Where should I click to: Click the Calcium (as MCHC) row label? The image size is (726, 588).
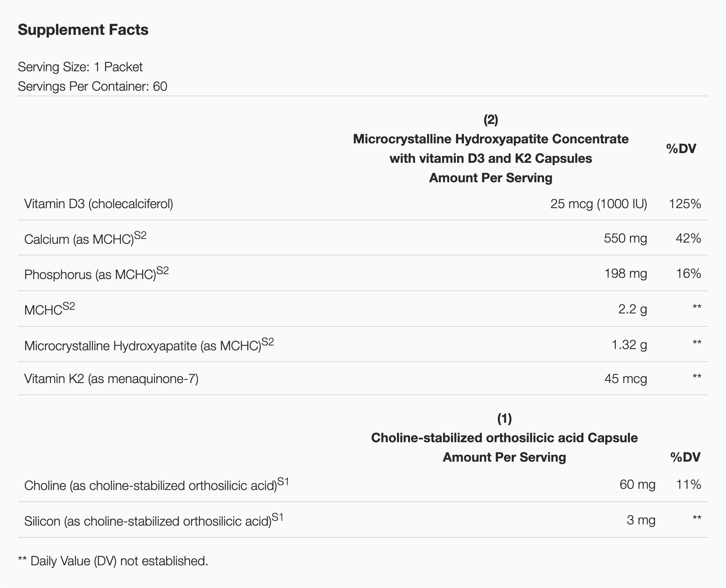pos(79,239)
